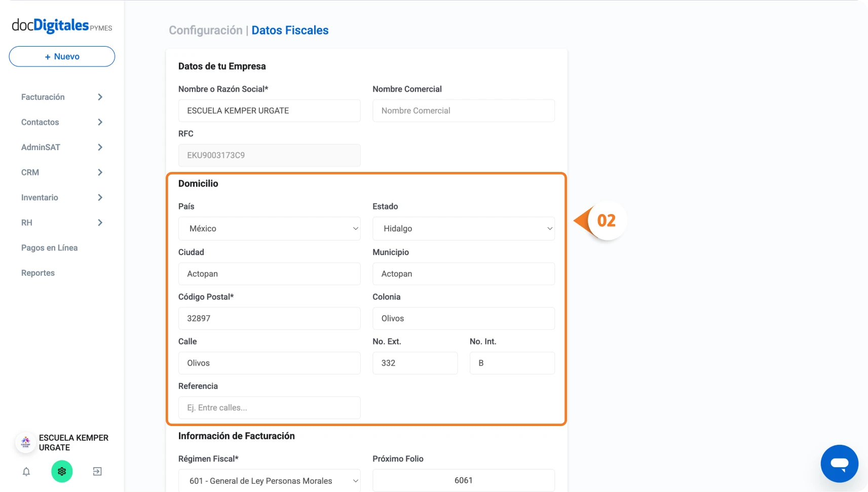Image resolution: width=868 pixels, height=492 pixels.
Task: Click the green settings gear icon
Action: click(62, 472)
